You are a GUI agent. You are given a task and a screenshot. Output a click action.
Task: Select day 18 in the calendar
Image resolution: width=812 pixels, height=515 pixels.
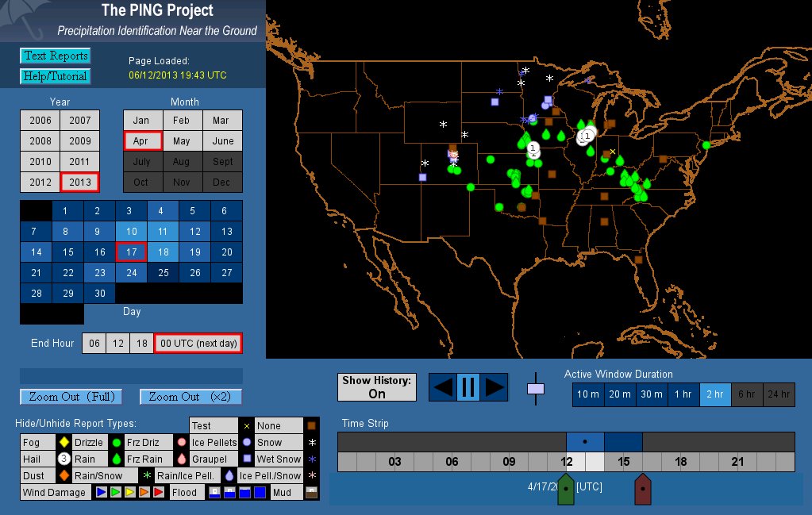tap(162, 252)
